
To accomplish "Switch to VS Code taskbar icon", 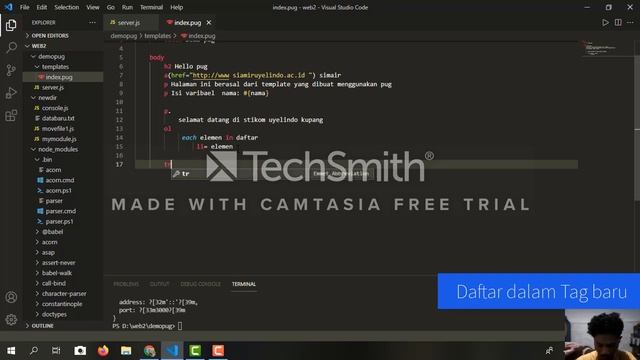I will point(172,351).
